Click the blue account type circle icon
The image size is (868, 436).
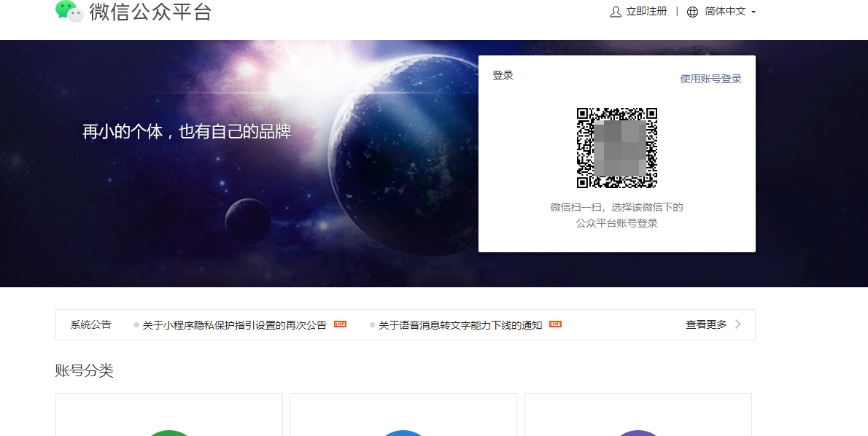pyautogui.click(x=403, y=432)
